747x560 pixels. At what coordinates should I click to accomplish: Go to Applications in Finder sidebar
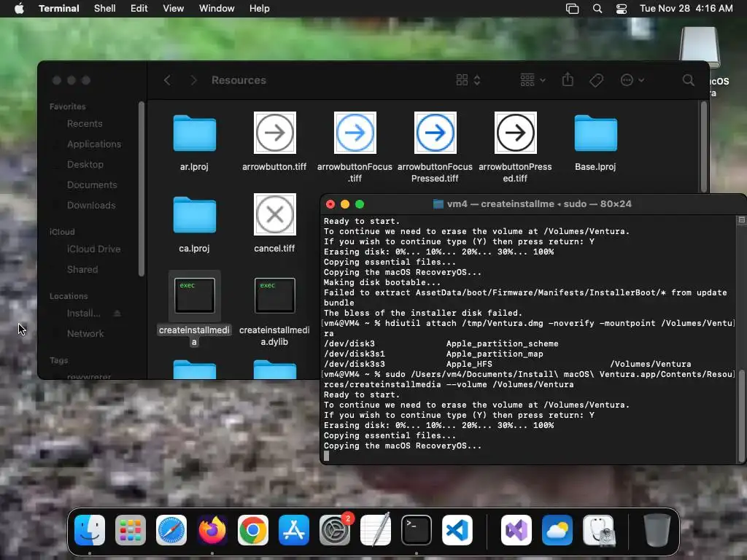pos(94,144)
